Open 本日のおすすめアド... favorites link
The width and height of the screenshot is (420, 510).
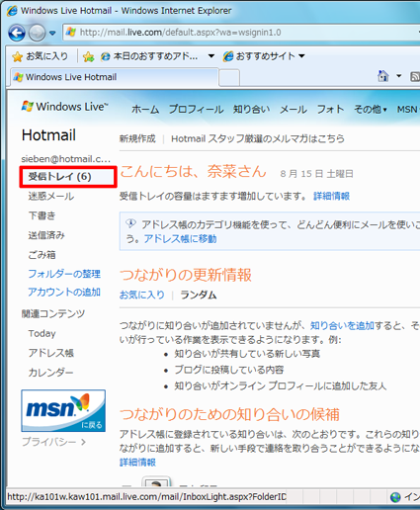149,56
